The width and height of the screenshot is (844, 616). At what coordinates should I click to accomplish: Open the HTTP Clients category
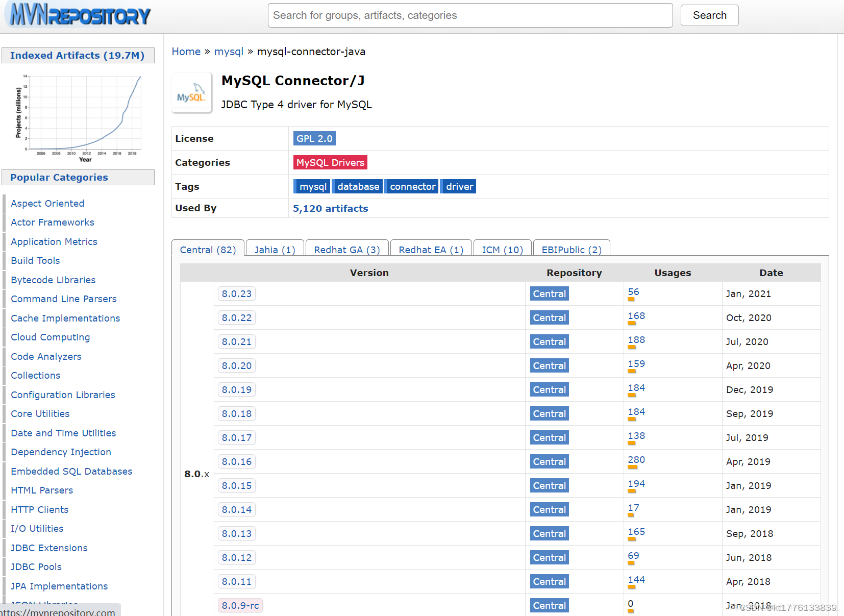coord(39,509)
